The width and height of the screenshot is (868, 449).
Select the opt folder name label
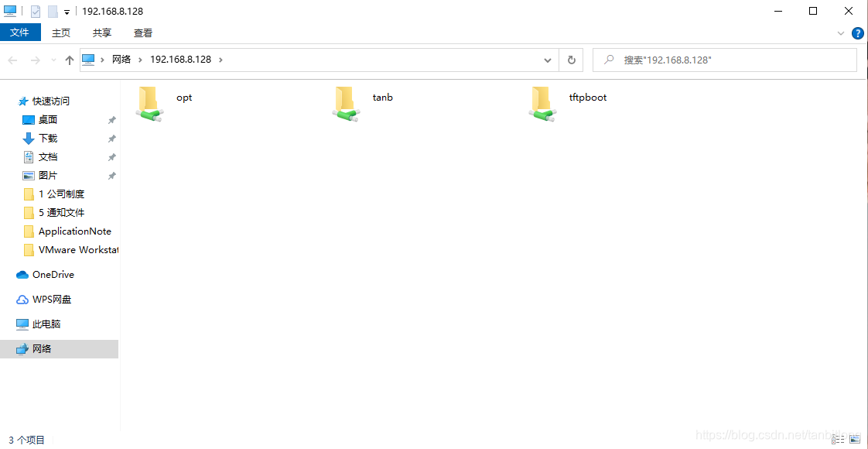click(184, 98)
